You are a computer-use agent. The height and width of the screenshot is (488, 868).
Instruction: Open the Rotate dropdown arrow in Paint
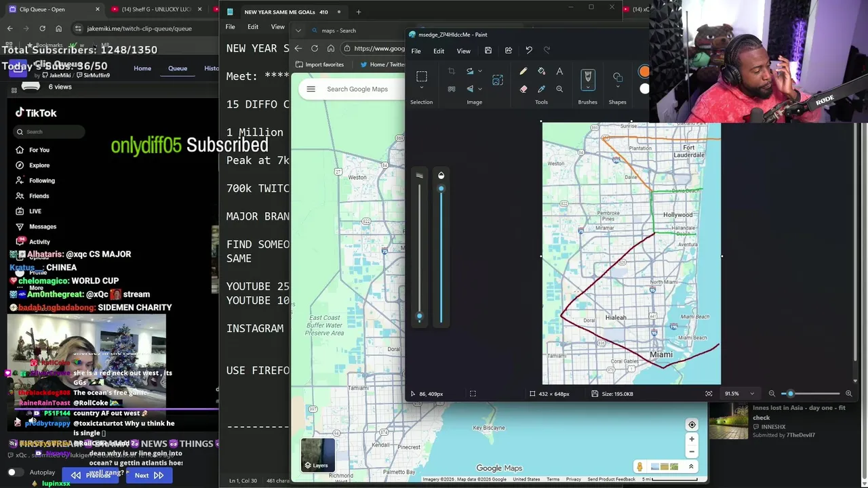(480, 71)
